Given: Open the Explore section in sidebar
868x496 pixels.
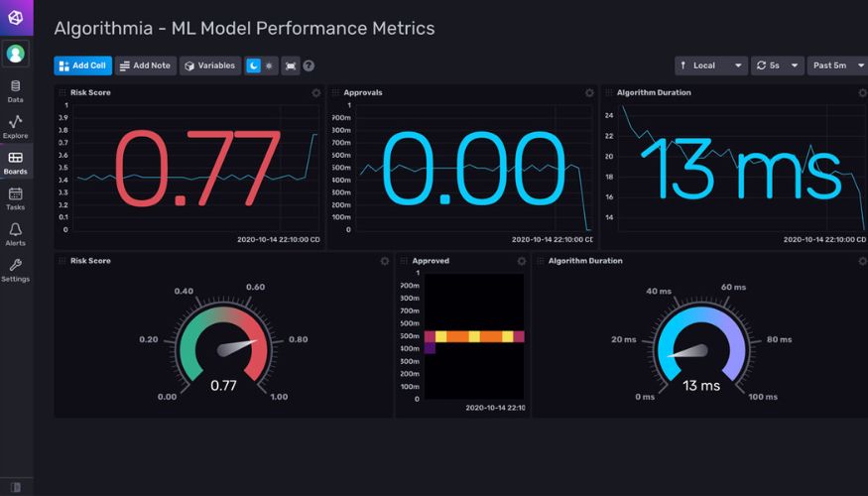Looking at the screenshot, I should tap(16, 127).
